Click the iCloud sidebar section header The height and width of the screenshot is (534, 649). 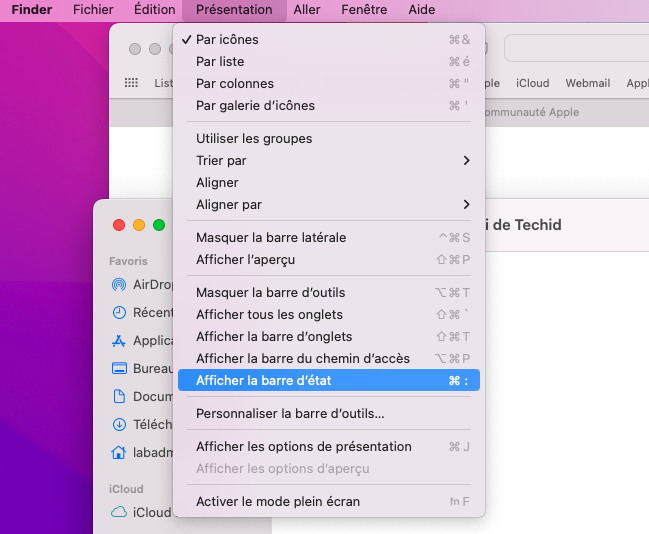[126, 489]
